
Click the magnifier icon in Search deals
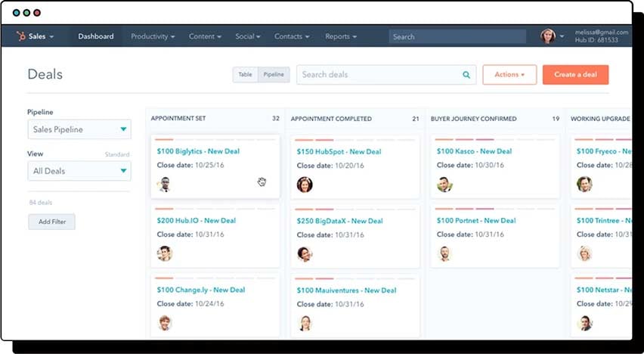pyautogui.click(x=466, y=75)
